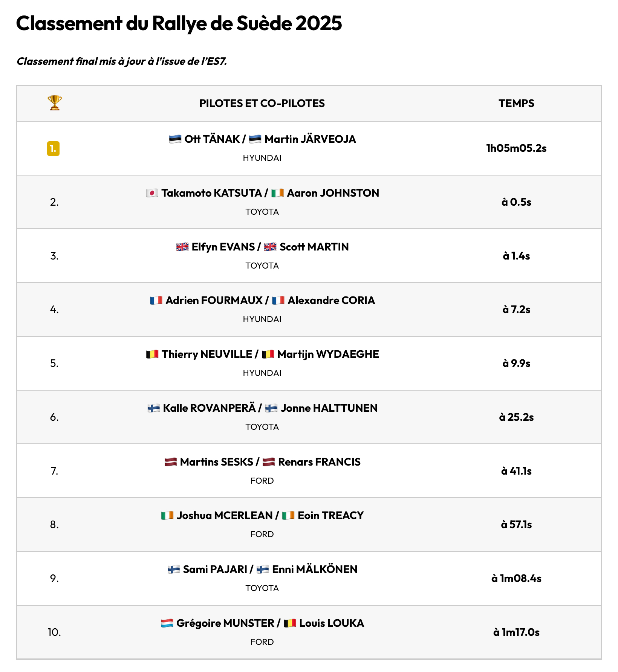
Task: Click the page title Classement du Rallye de Suède
Action: pyautogui.click(x=179, y=23)
